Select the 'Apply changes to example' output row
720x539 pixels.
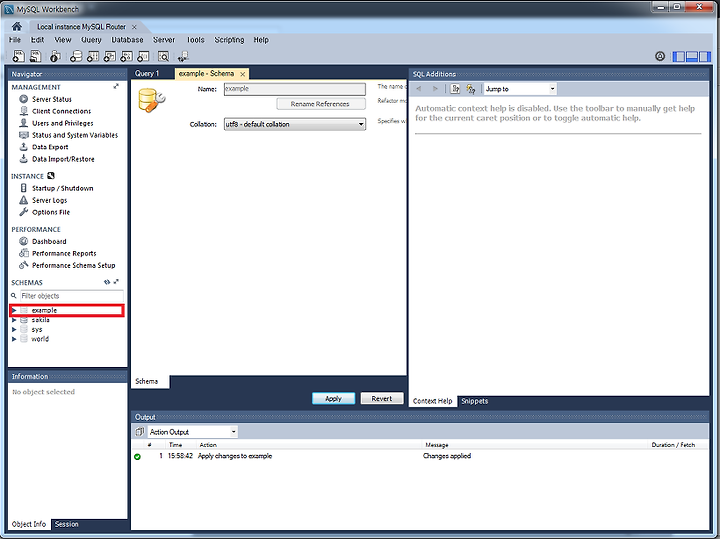pos(420,456)
